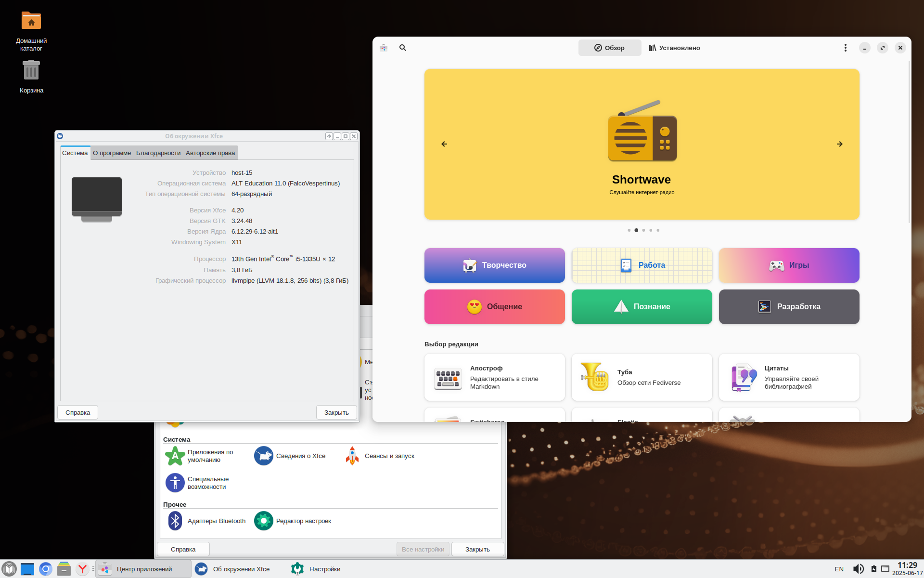
Task: Click the app center logo icon
Action: pos(384,48)
